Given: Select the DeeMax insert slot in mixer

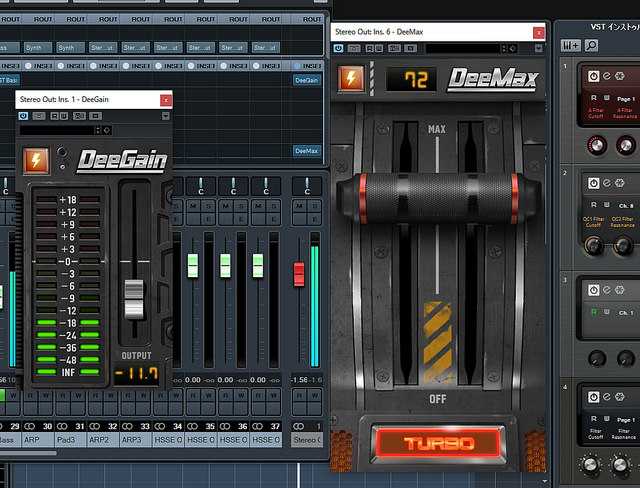Looking at the screenshot, I should [307, 150].
